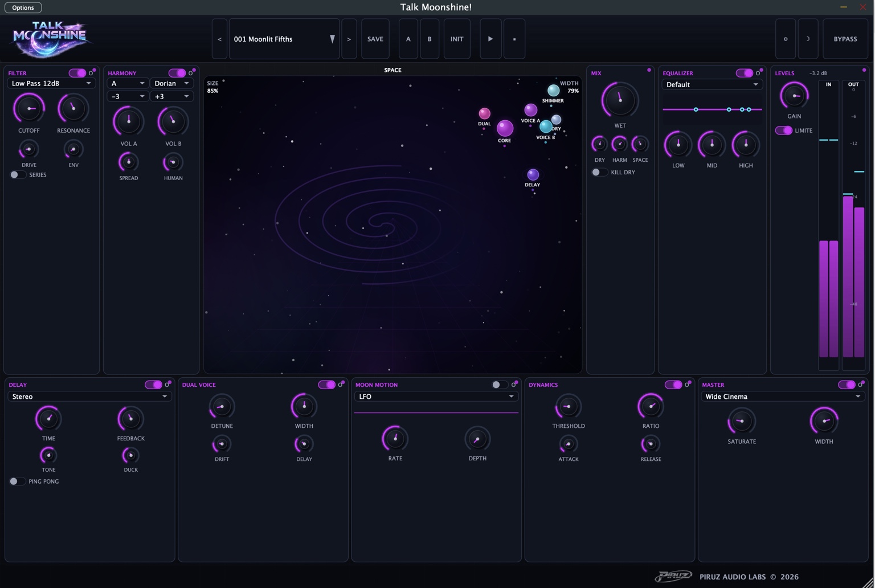The width and height of the screenshot is (875, 588).
Task: Stop playback with the stop icon
Action: coord(514,39)
